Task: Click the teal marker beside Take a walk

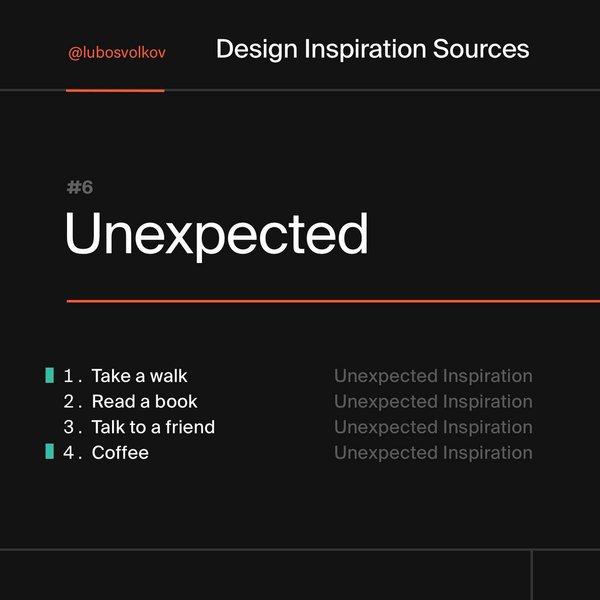Action: point(49,375)
